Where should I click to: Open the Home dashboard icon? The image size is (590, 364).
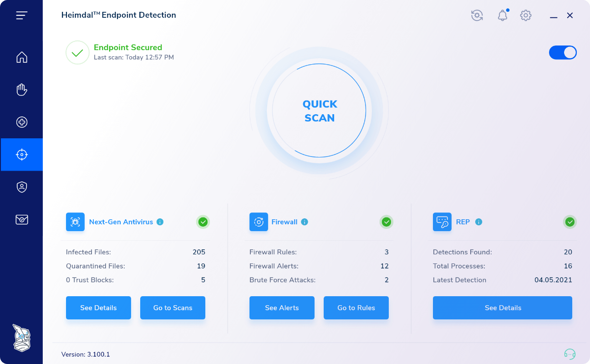point(21,57)
